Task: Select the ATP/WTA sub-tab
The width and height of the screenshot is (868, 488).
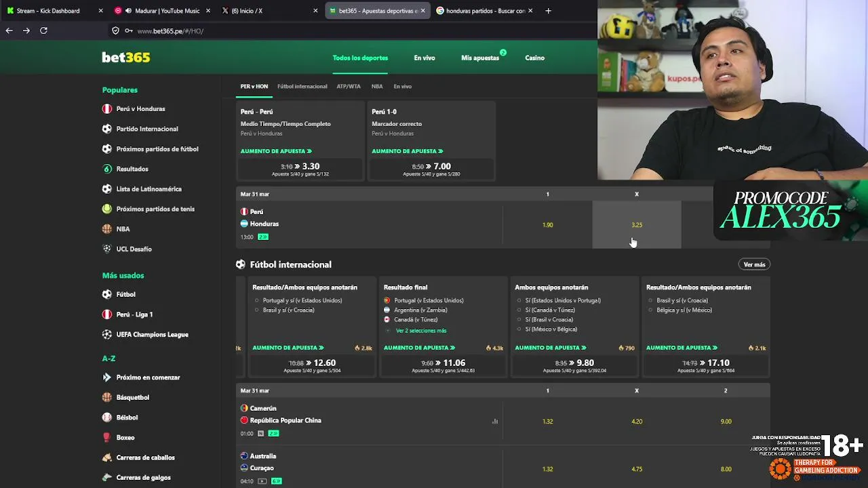Action: [x=349, y=86]
